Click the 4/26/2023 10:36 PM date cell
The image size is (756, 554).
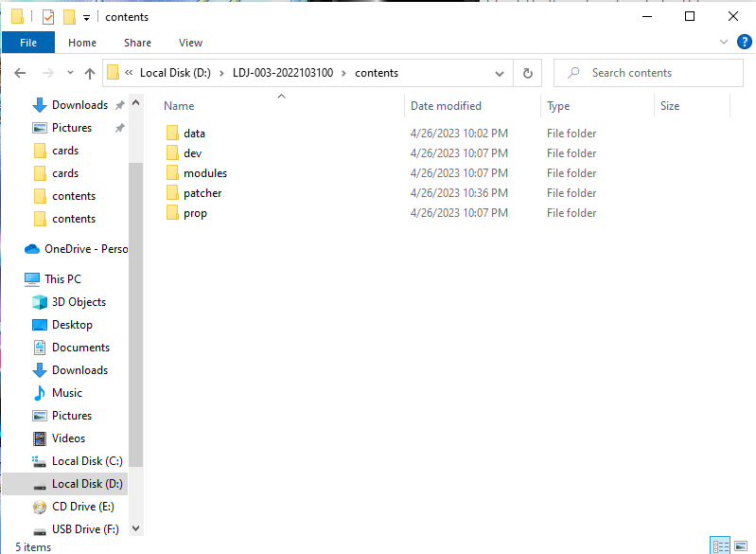tap(459, 193)
